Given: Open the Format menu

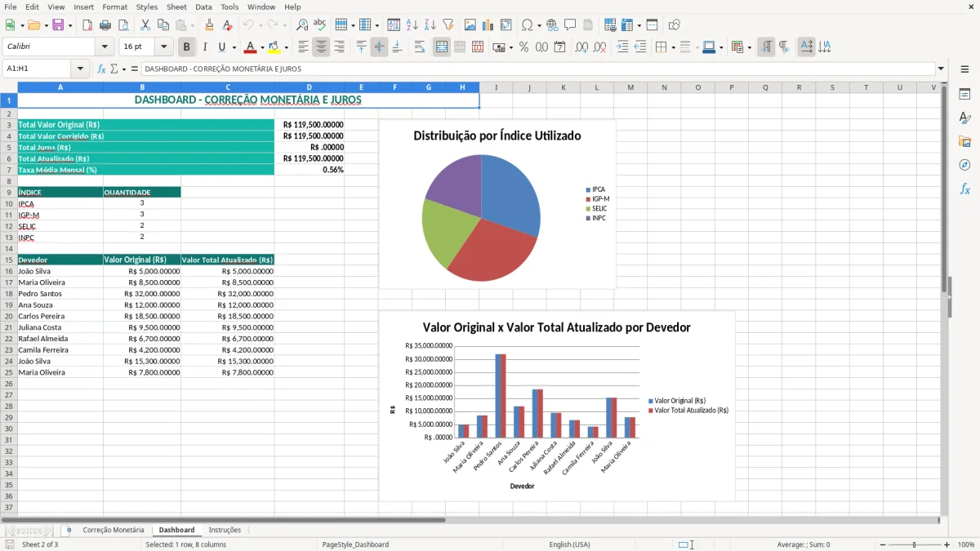Looking at the screenshot, I should (x=114, y=7).
